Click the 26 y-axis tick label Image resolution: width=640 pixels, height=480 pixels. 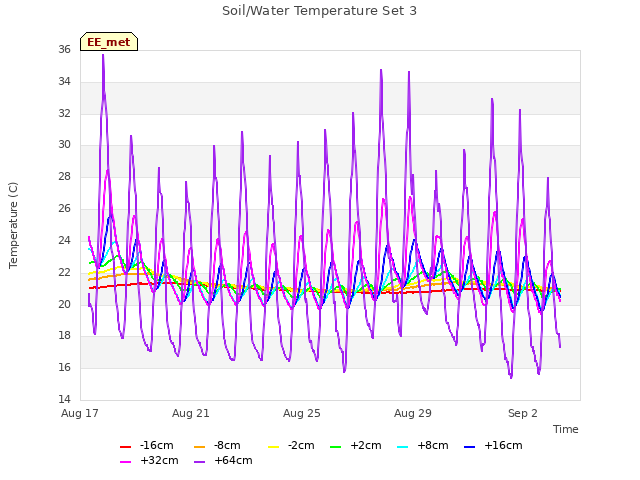(64, 209)
